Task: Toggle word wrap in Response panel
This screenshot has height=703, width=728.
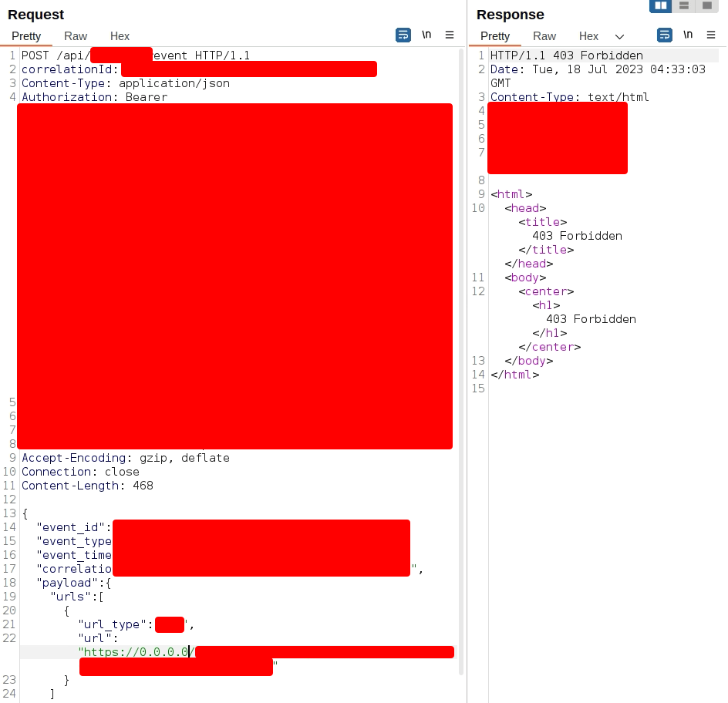Action: [x=664, y=35]
